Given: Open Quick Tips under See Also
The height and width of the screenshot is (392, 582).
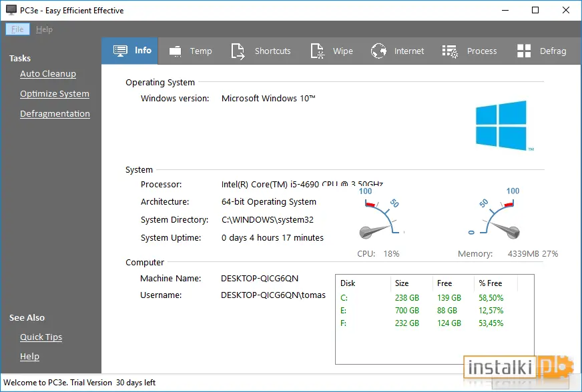Looking at the screenshot, I should (41, 337).
